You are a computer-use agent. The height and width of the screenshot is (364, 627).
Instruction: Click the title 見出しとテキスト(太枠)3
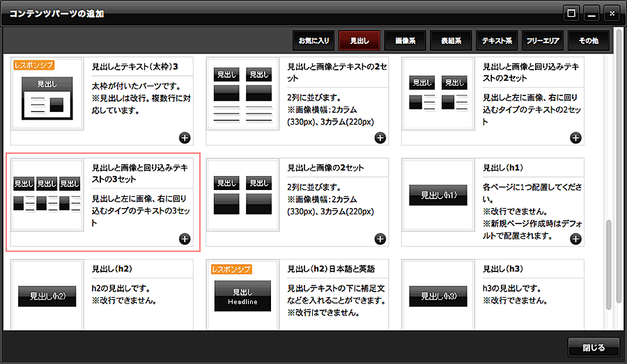coord(134,67)
